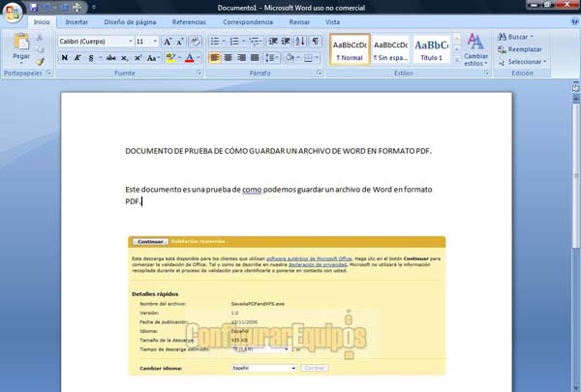Open the Office button menu
The image size is (581, 392).
13,13
